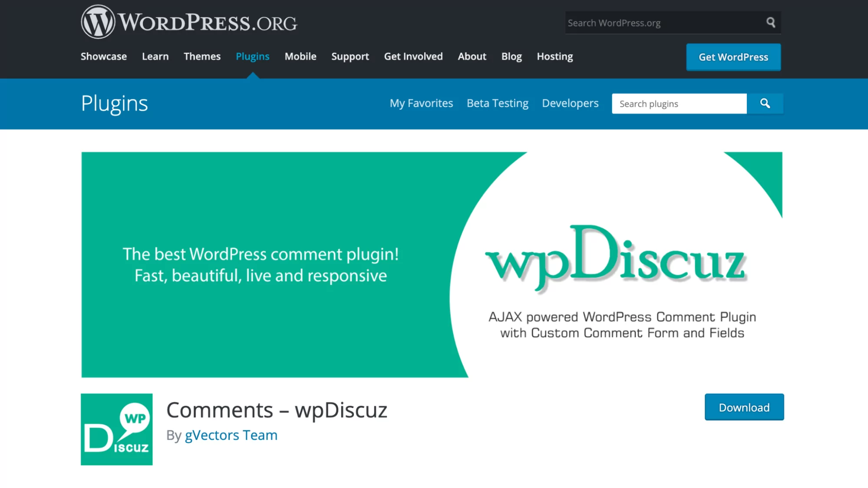Screen dimensions: 868x488
Task: Click the search field on WordPress.org
Action: click(663, 22)
